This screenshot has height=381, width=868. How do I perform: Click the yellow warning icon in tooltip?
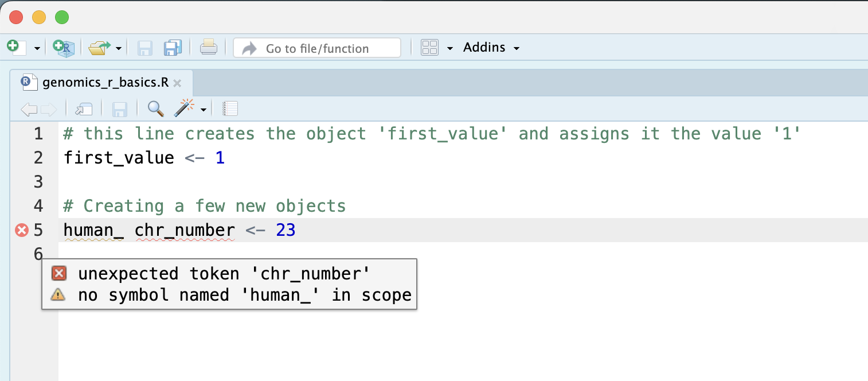[x=58, y=295]
